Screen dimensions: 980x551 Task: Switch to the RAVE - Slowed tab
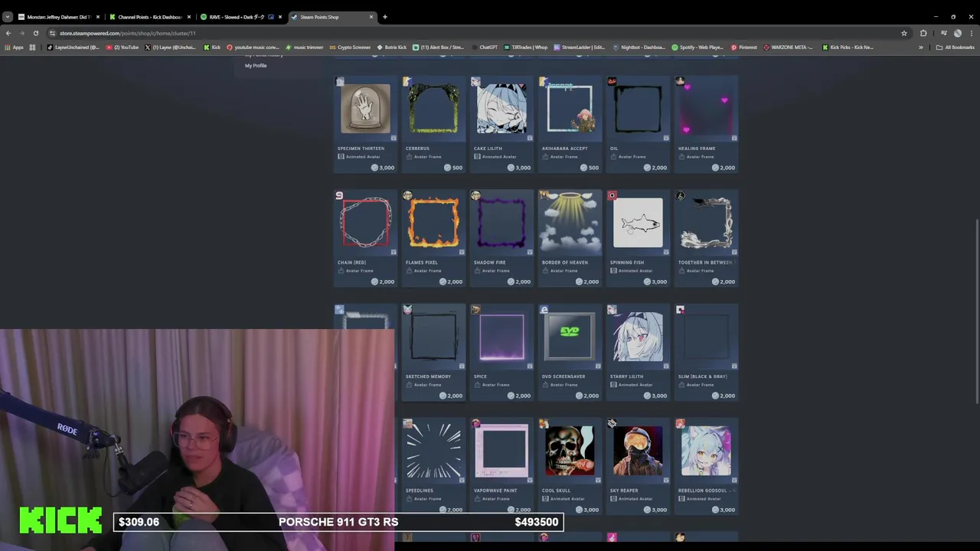(240, 17)
